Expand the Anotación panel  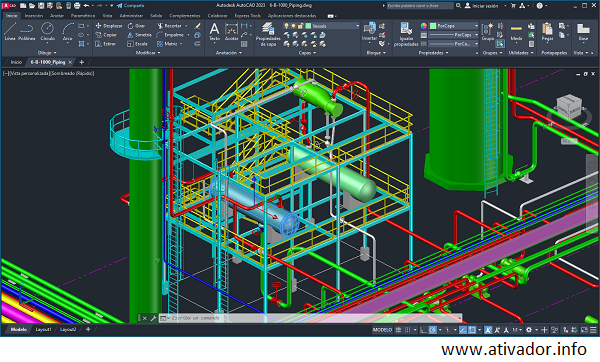click(x=228, y=53)
